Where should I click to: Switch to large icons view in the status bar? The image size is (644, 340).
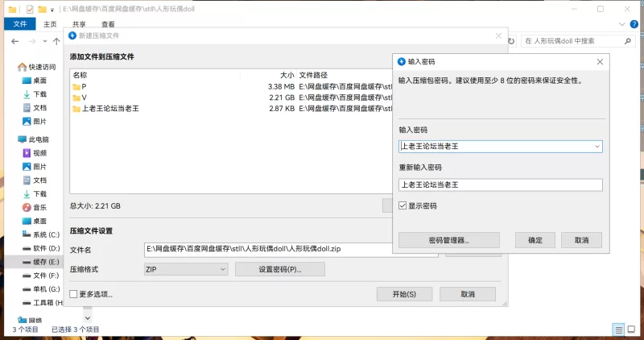(632, 330)
